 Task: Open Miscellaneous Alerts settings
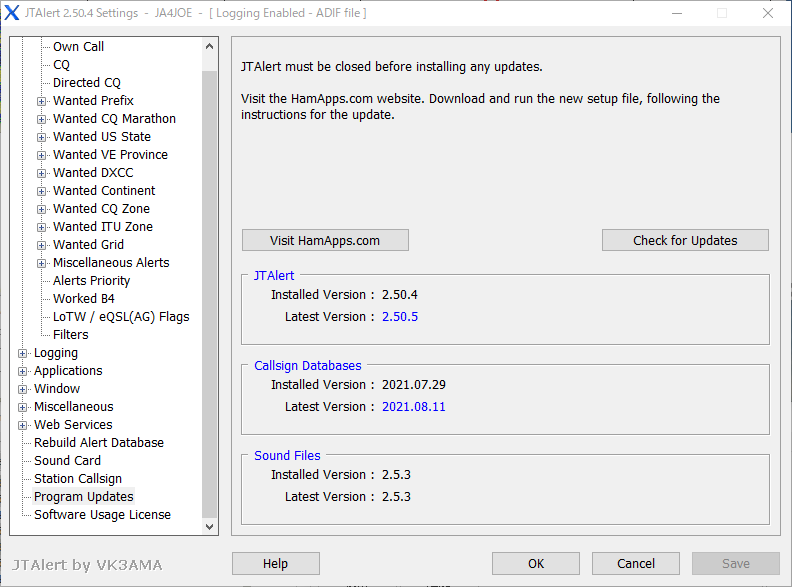tap(111, 263)
